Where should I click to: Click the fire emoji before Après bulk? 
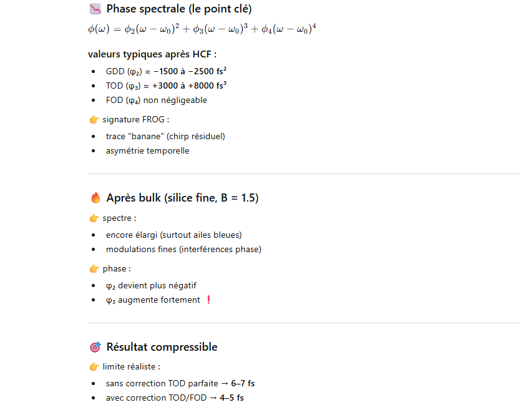pyautogui.click(x=95, y=198)
